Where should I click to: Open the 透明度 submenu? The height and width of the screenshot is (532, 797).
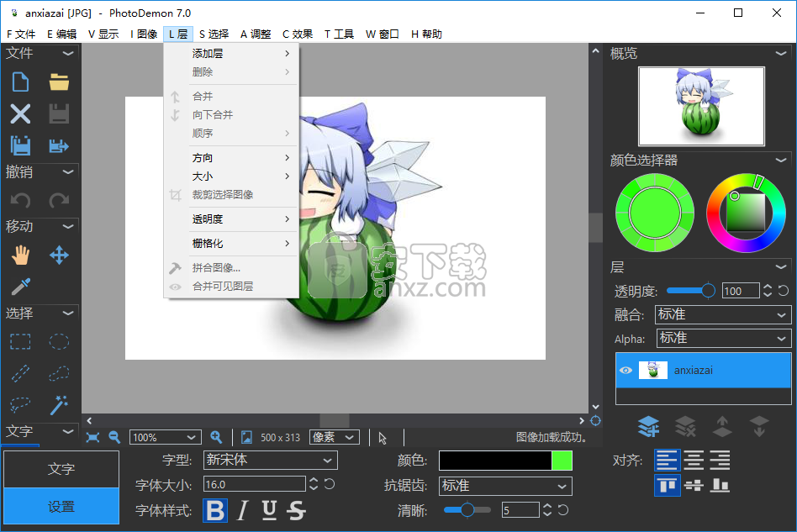pos(231,219)
